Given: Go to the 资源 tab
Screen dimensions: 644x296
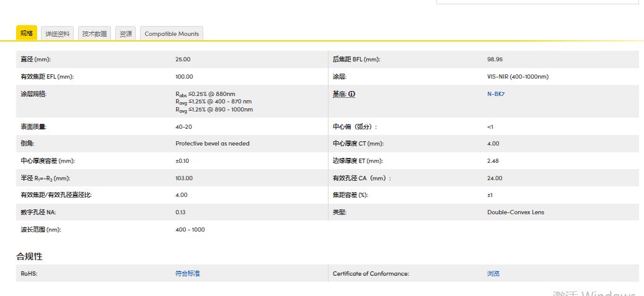Looking at the screenshot, I should (x=126, y=33).
